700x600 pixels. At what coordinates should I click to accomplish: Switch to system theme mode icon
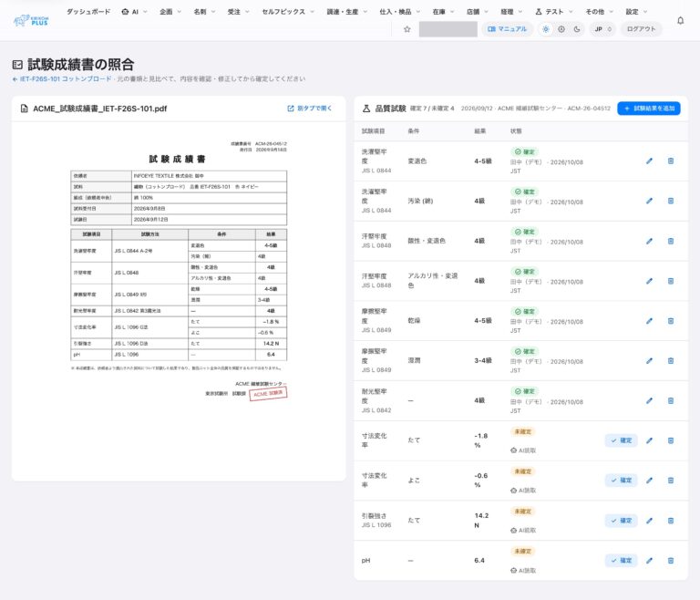coord(561,29)
